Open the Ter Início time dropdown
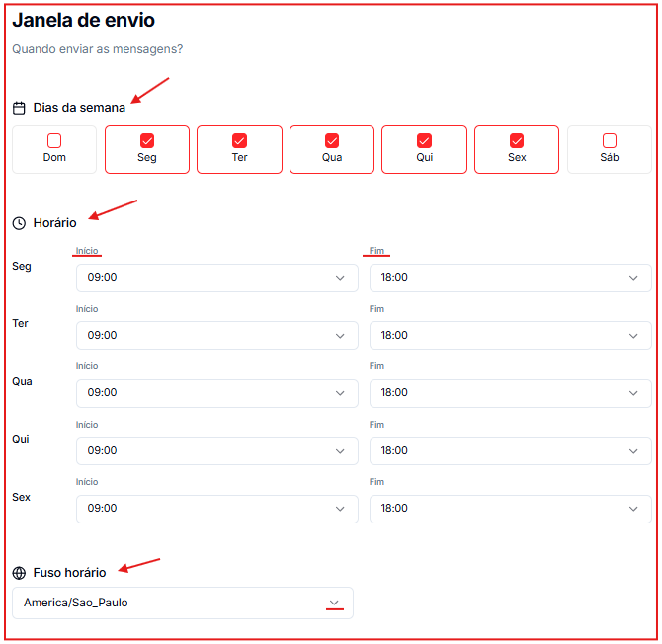The width and height of the screenshot is (662, 644). tap(217, 336)
